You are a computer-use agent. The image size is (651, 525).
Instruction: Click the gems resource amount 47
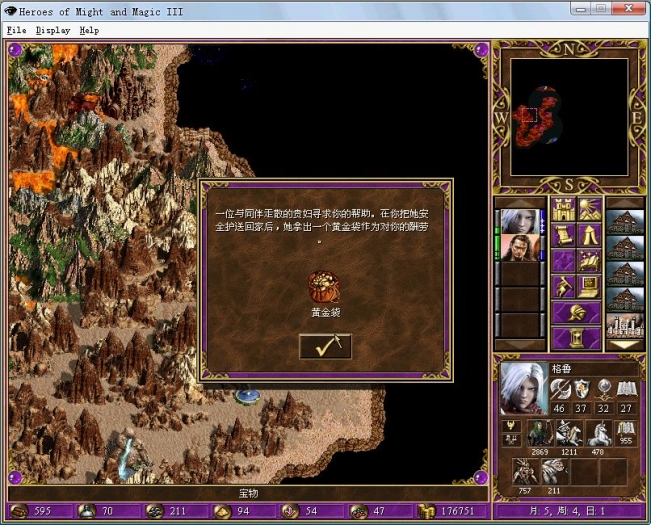[x=379, y=511]
